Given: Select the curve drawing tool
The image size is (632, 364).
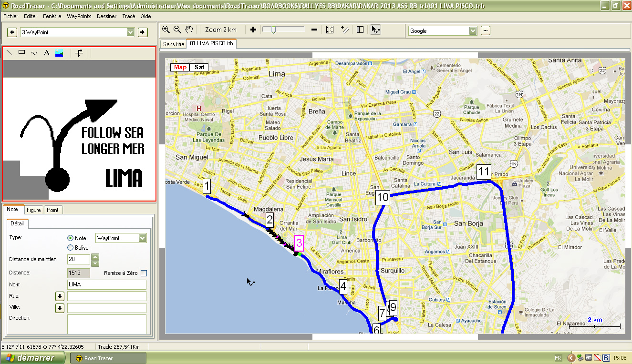Looking at the screenshot, I should (x=34, y=53).
